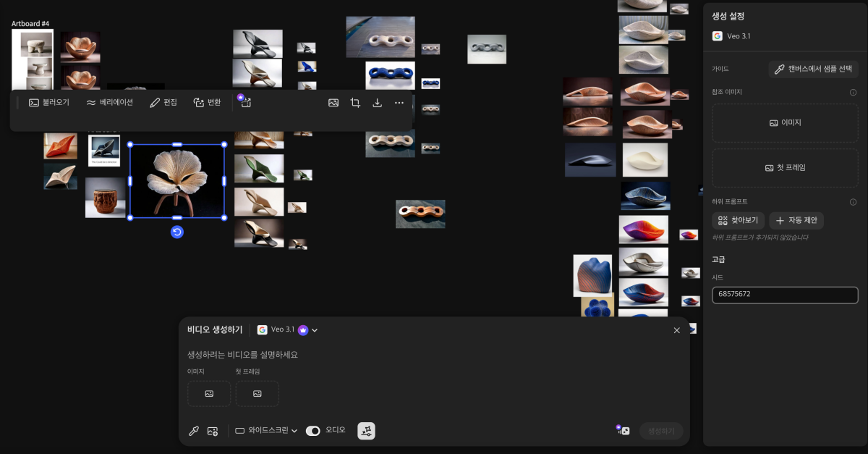The width and height of the screenshot is (868, 454).
Task: Click the download icon in the toolbar
Action: point(377,103)
